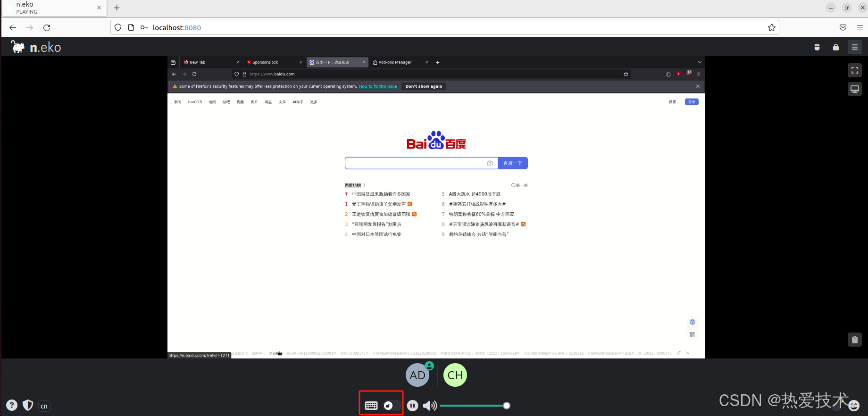Collapse Baidu footer with the chevron
This screenshot has height=416, width=868.
click(x=687, y=353)
